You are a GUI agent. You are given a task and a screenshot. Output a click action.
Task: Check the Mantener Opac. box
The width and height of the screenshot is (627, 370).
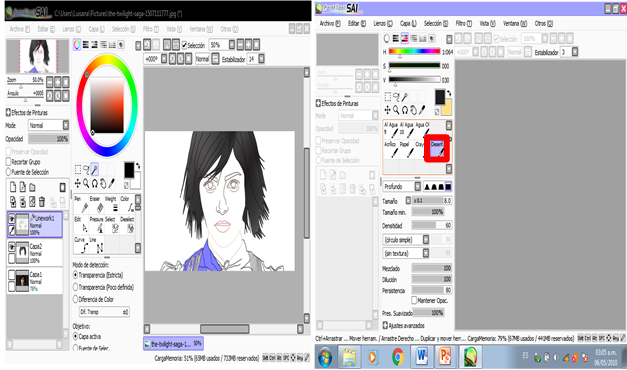pos(414,300)
